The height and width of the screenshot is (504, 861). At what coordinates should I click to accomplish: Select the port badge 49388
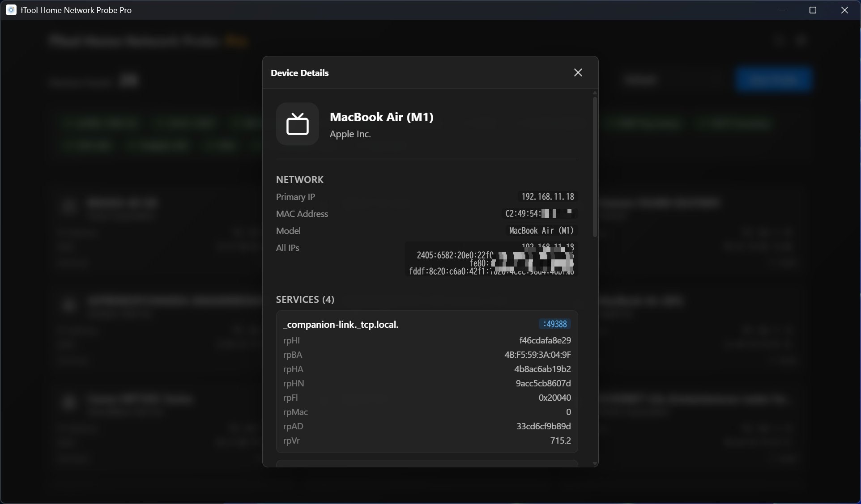tap(554, 324)
